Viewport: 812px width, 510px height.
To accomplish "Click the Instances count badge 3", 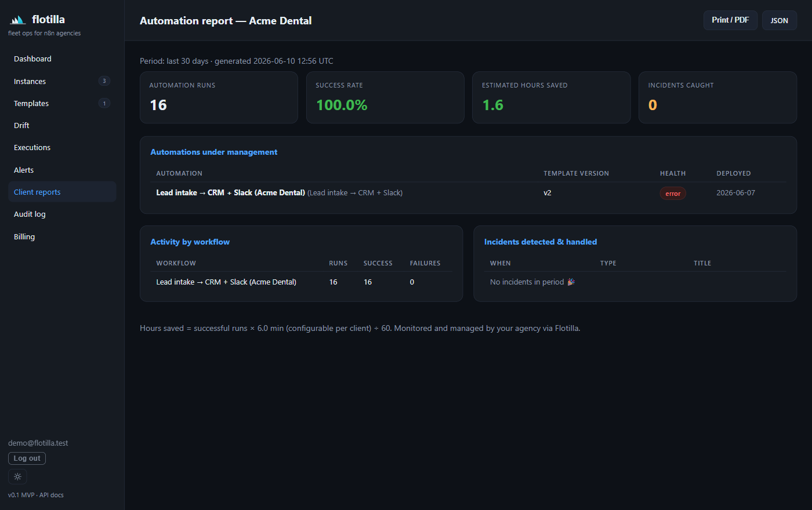I will pyautogui.click(x=104, y=81).
